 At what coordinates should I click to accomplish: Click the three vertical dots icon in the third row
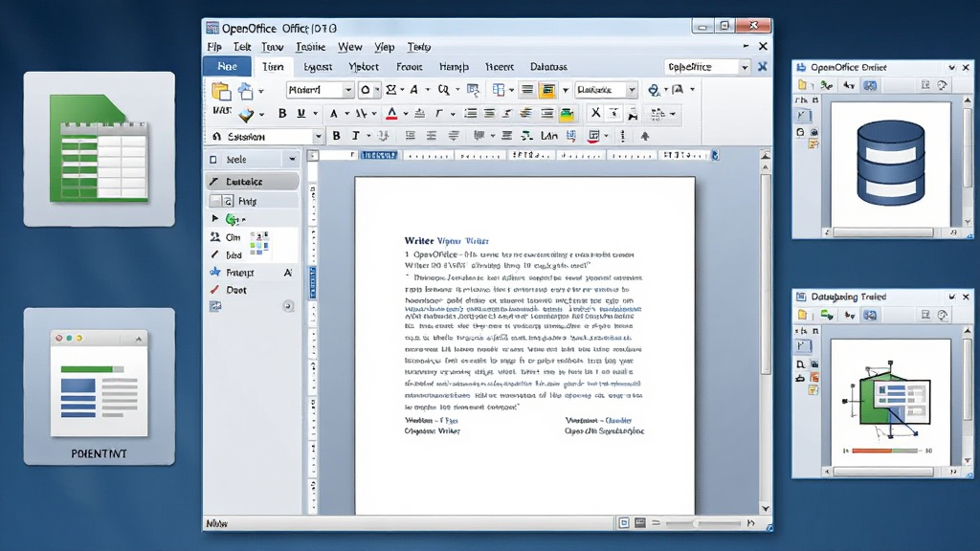(622, 136)
